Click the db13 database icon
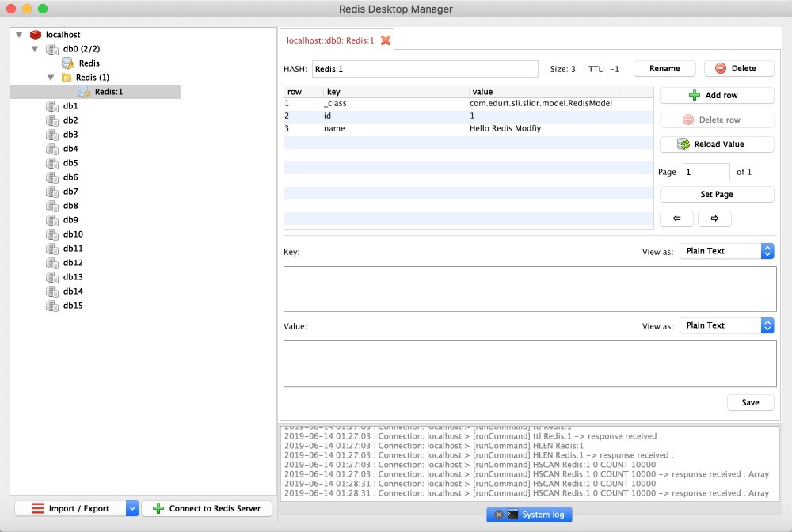Viewport: 792px width, 532px height. (x=52, y=277)
